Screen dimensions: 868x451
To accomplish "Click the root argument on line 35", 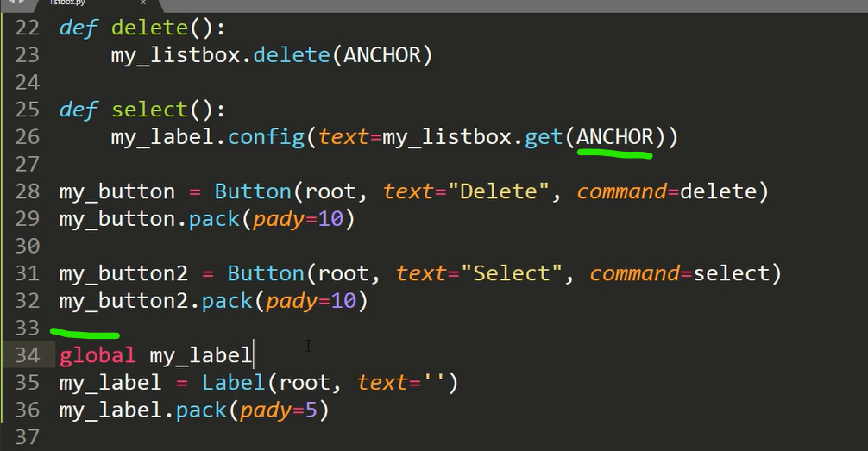I will coord(305,384).
